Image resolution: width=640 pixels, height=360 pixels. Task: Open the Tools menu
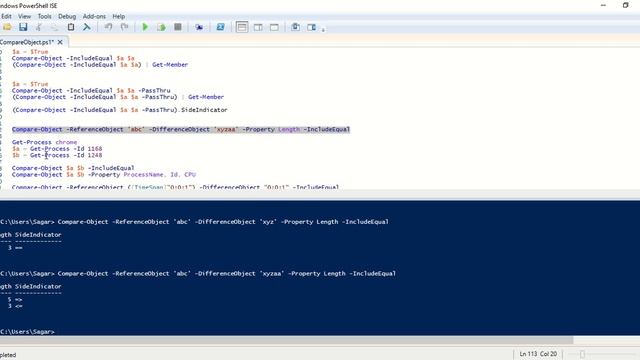coord(44,16)
